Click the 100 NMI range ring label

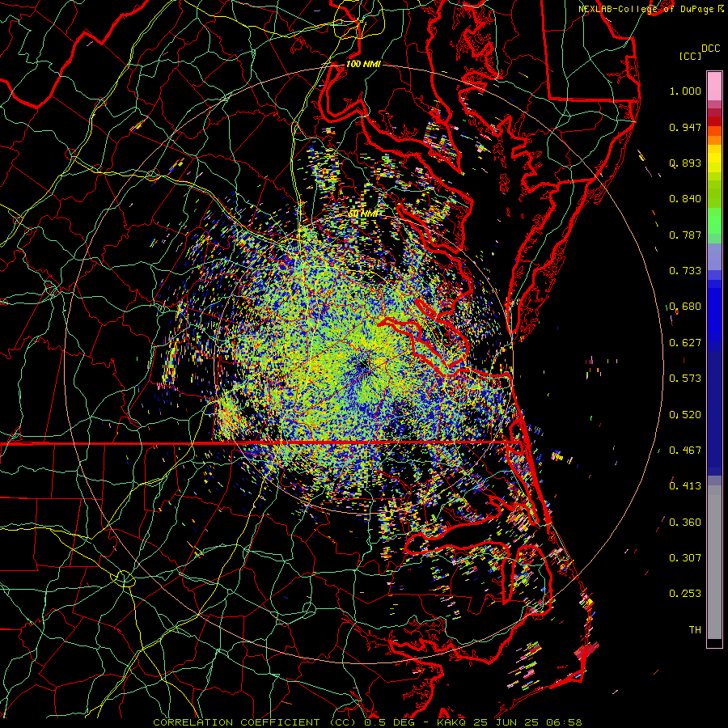pyautogui.click(x=363, y=64)
